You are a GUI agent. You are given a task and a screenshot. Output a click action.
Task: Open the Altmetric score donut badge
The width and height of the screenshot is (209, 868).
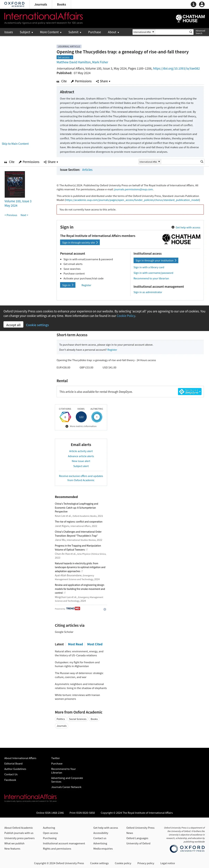[x=97, y=417]
